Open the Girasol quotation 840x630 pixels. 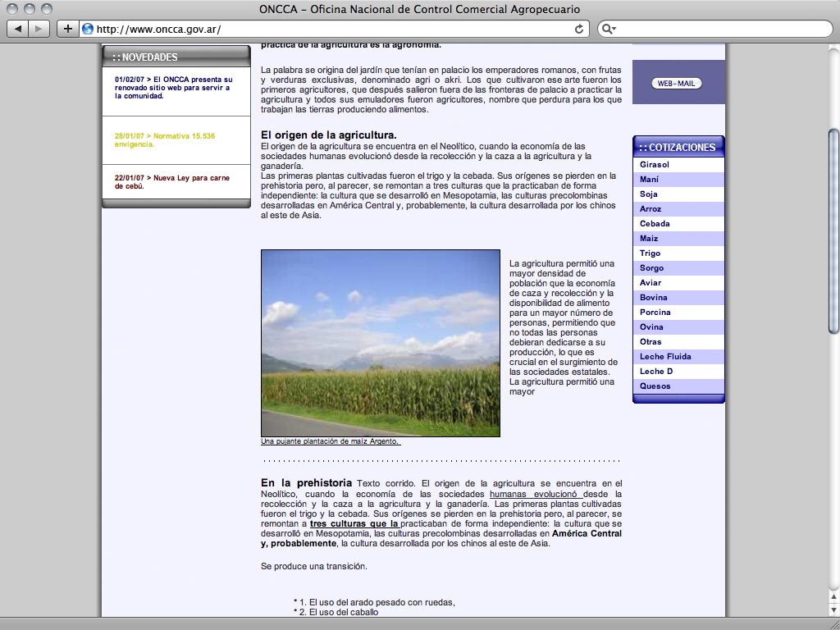[678, 164]
